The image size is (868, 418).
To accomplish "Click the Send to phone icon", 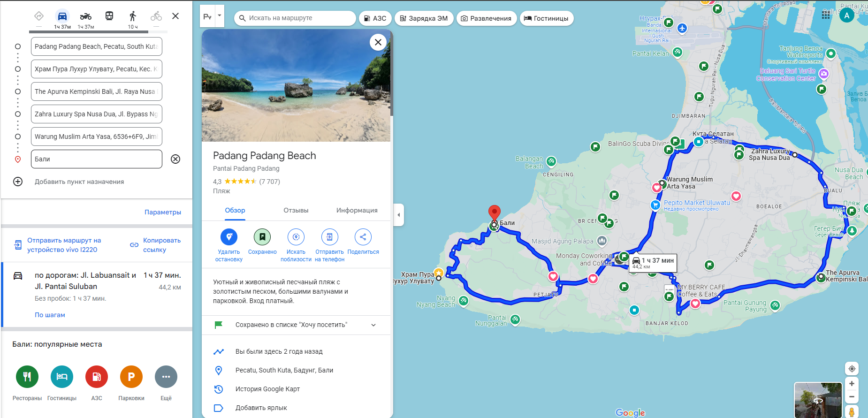I will click(x=329, y=237).
